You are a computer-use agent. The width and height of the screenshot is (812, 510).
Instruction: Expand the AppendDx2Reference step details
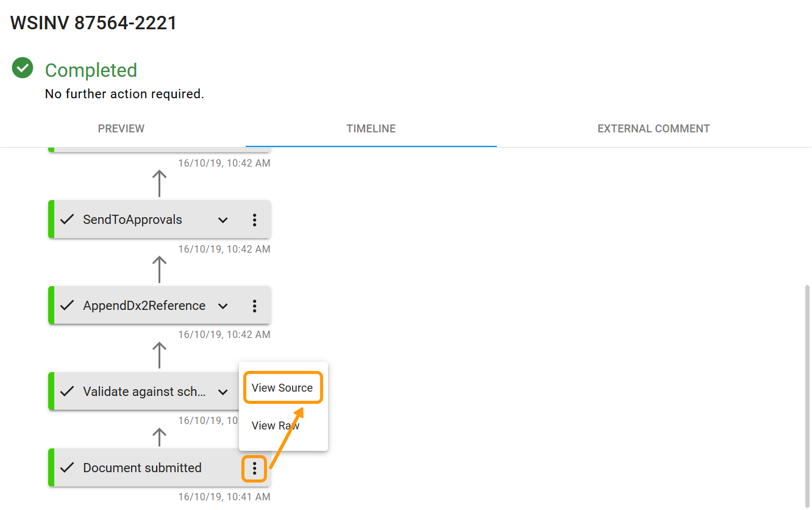click(x=223, y=306)
